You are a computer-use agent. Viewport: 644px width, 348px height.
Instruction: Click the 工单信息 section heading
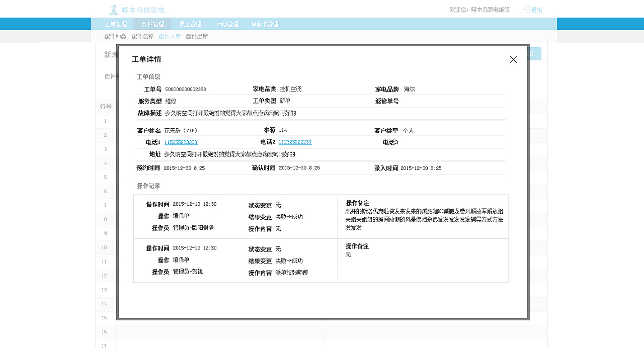pyautogui.click(x=148, y=77)
